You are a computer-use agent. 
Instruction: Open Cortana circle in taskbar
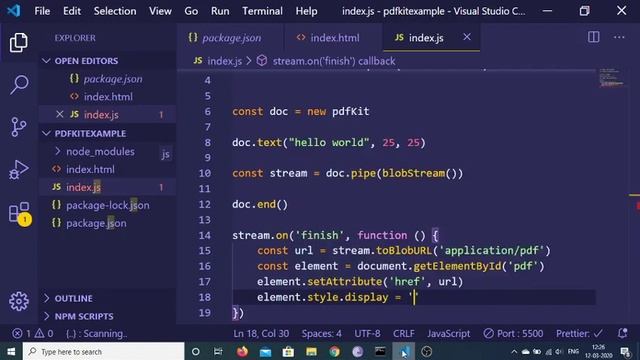196,351
